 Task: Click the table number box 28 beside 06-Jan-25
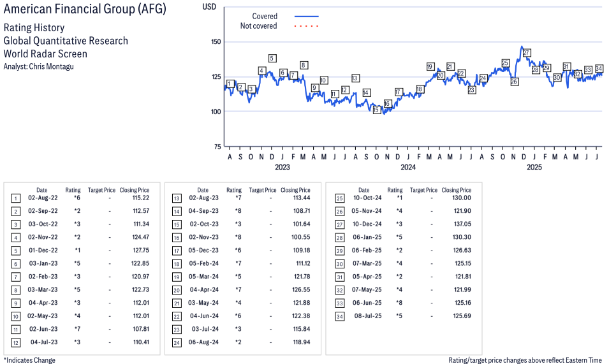coord(339,238)
